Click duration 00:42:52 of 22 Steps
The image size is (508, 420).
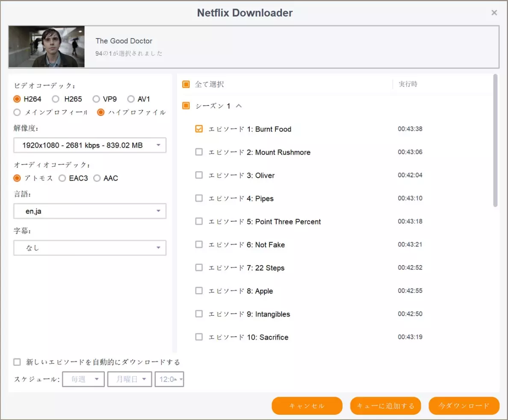[x=410, y=267]
